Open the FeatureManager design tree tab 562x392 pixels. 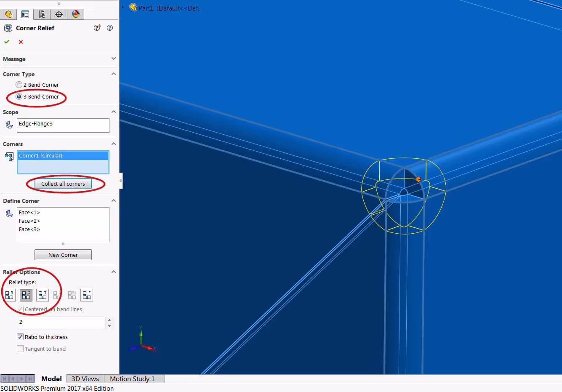point(8,14)
